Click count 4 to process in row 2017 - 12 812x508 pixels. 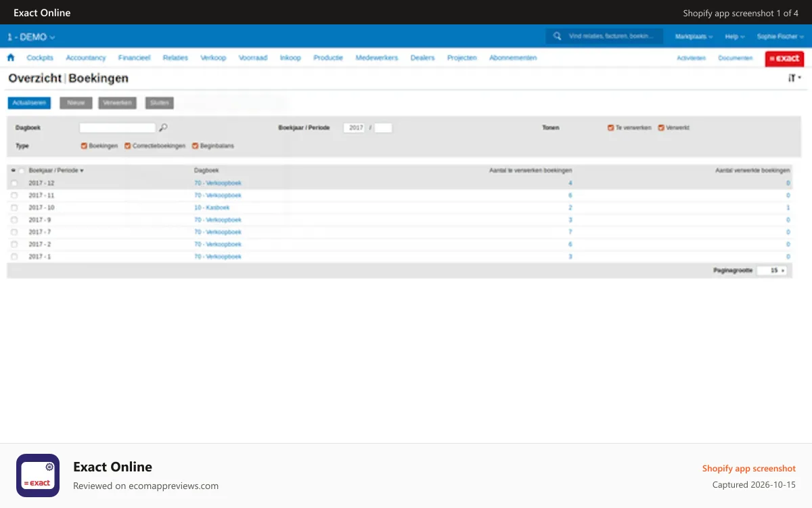coord(570,184)
